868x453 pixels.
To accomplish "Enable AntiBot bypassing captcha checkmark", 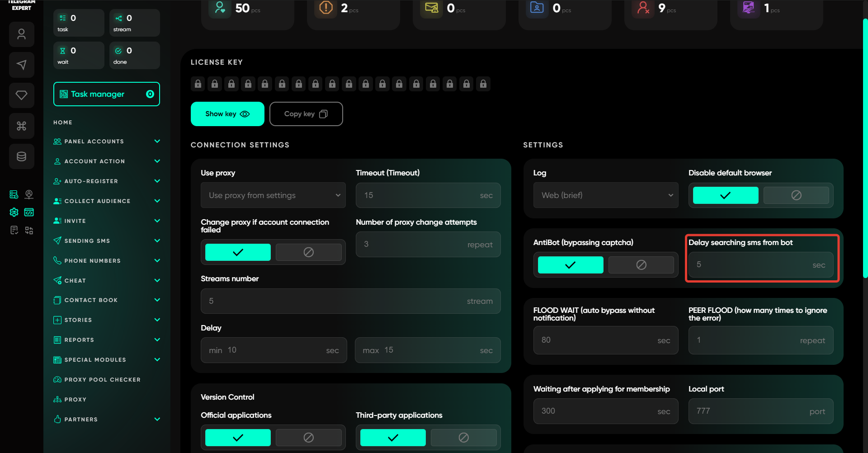I will (570, 265).
